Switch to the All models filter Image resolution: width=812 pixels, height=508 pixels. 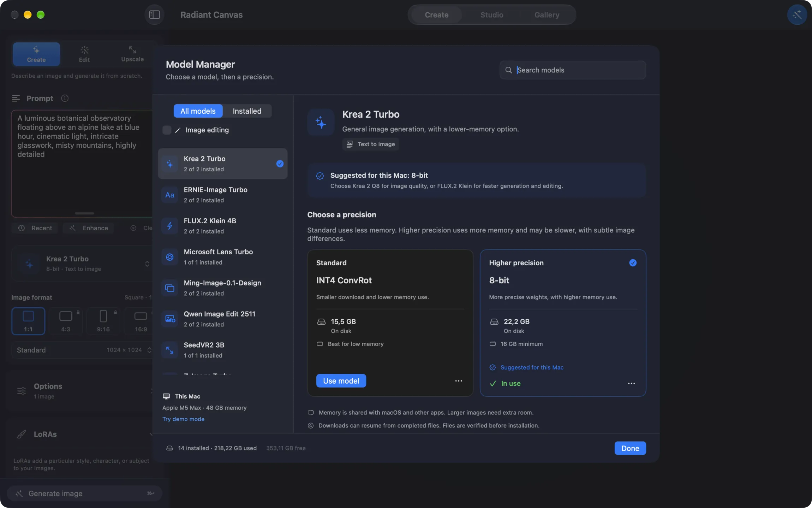point(198,111)
